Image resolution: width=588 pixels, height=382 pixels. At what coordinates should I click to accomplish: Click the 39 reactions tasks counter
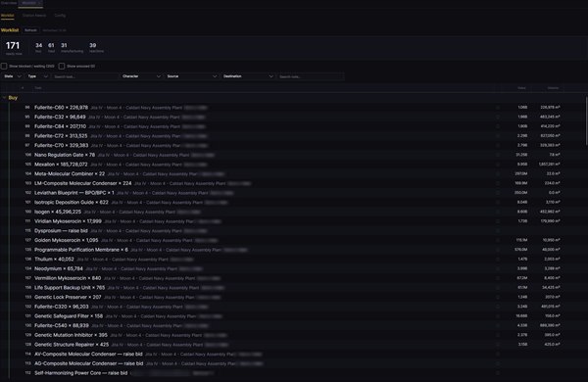point(96,47)
